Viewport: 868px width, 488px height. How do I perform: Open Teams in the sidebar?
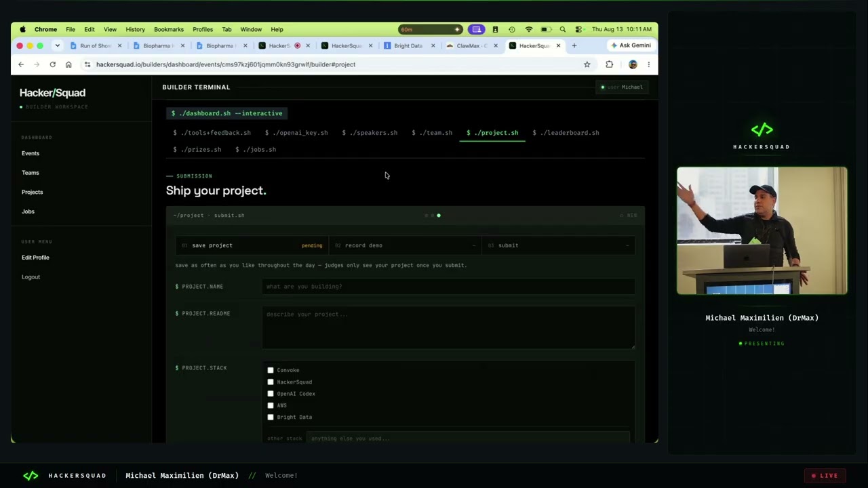pos(31,173)
